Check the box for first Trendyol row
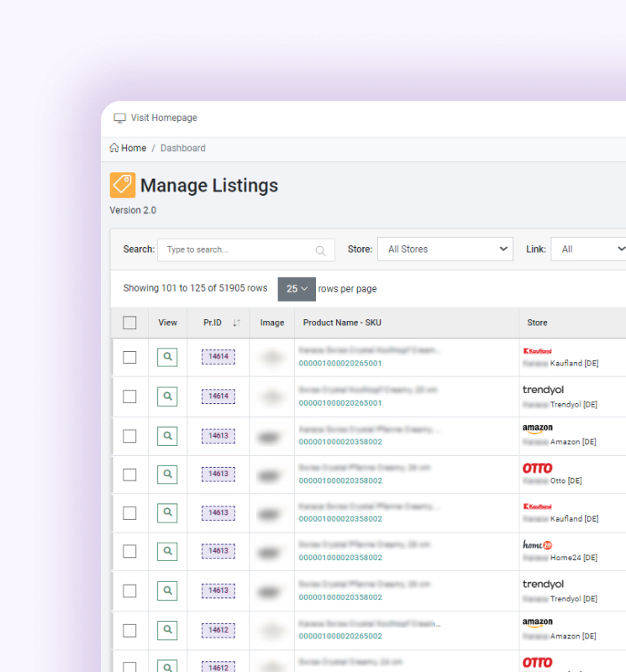This screenshot has width=626, height=672. 129,396
